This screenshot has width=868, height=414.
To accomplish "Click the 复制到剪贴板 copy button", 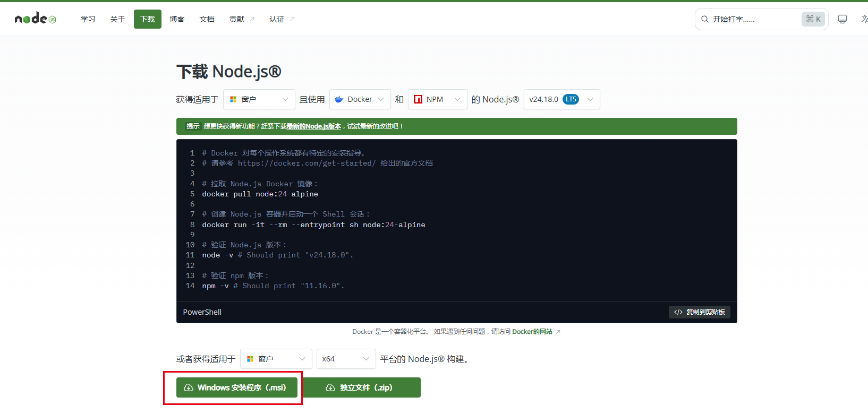I will 700,312.
